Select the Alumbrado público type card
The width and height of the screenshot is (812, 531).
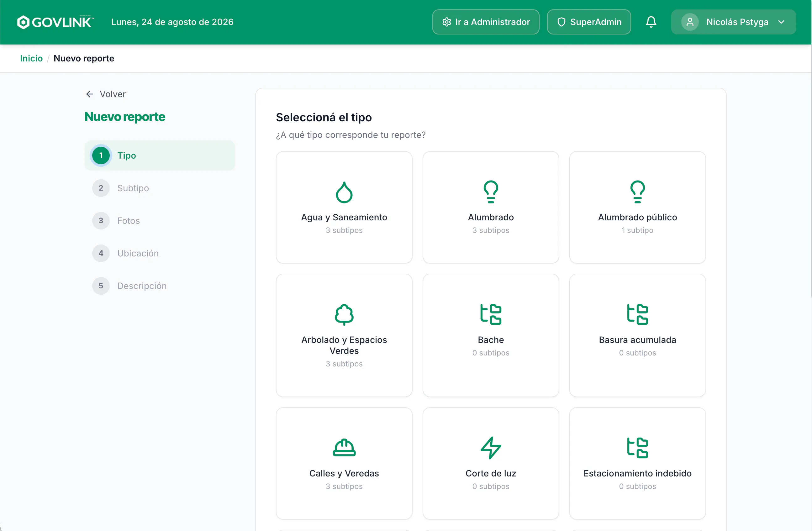pos(637,207)
